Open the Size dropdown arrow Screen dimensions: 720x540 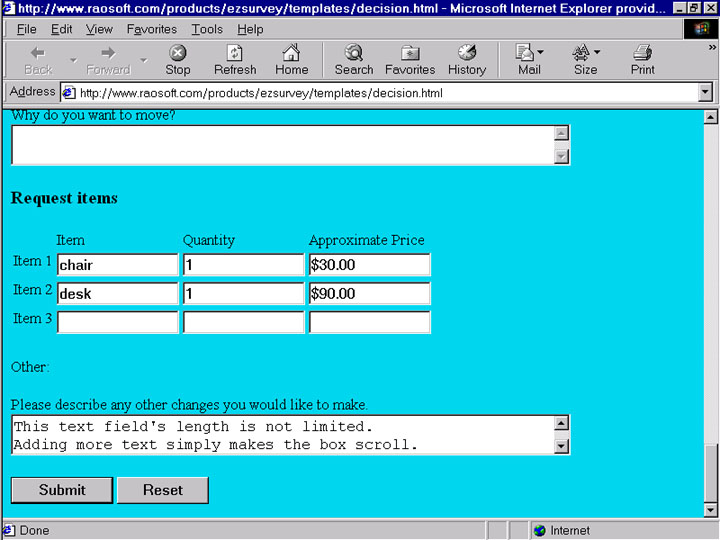click(597, 52)
